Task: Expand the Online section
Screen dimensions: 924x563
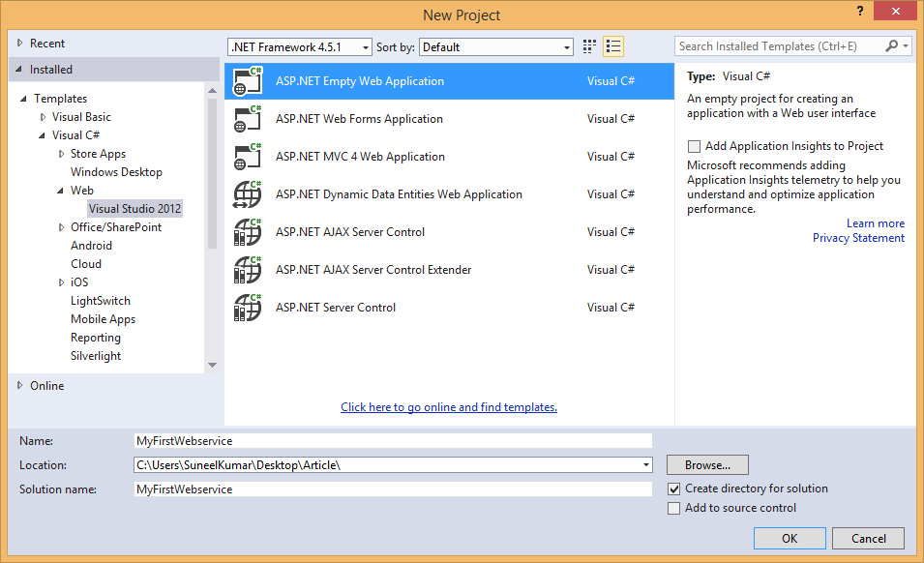Action: (x=18, y=385)
